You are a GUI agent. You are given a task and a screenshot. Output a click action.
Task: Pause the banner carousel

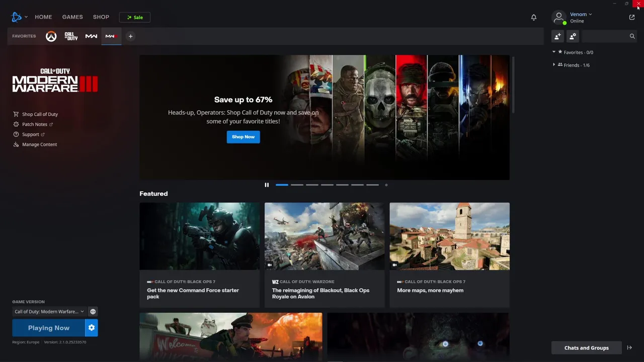coord(267,185)
